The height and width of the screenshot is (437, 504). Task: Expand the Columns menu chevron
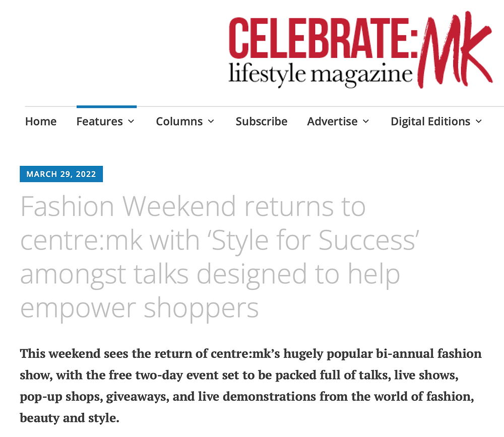coord(211,121)
